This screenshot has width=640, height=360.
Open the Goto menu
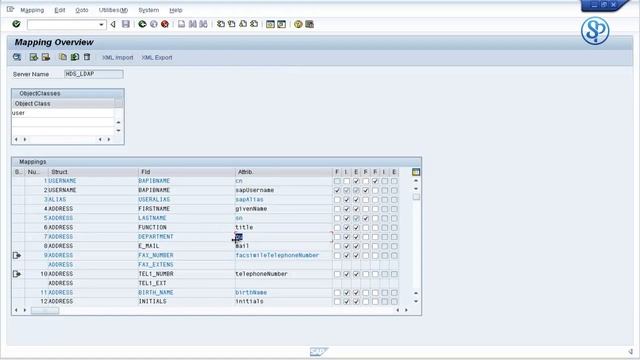click(x=82, y=10)
